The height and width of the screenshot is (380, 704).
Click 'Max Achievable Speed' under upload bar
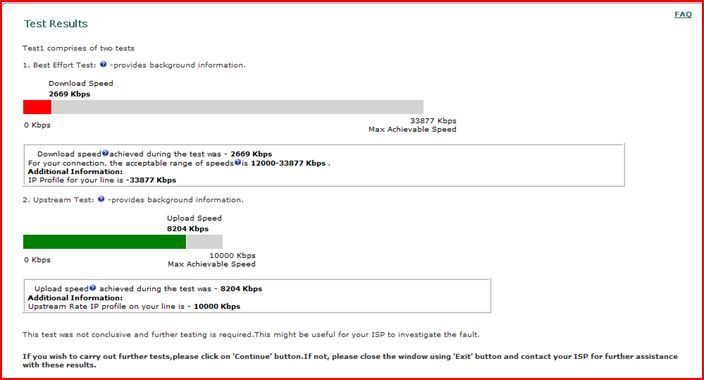tap(211, 264)
